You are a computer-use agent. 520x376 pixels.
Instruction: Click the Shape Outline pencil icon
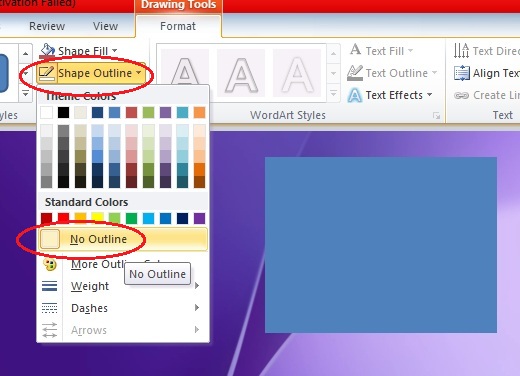pos(46,73)
